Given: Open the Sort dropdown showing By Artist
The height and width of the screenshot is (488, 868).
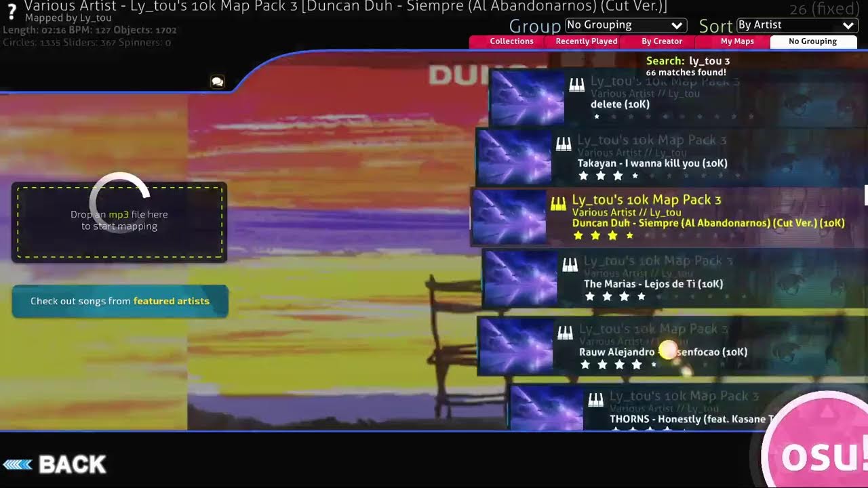Looking at the screenshot, I should pyautogui.click(x=797, y=25).
